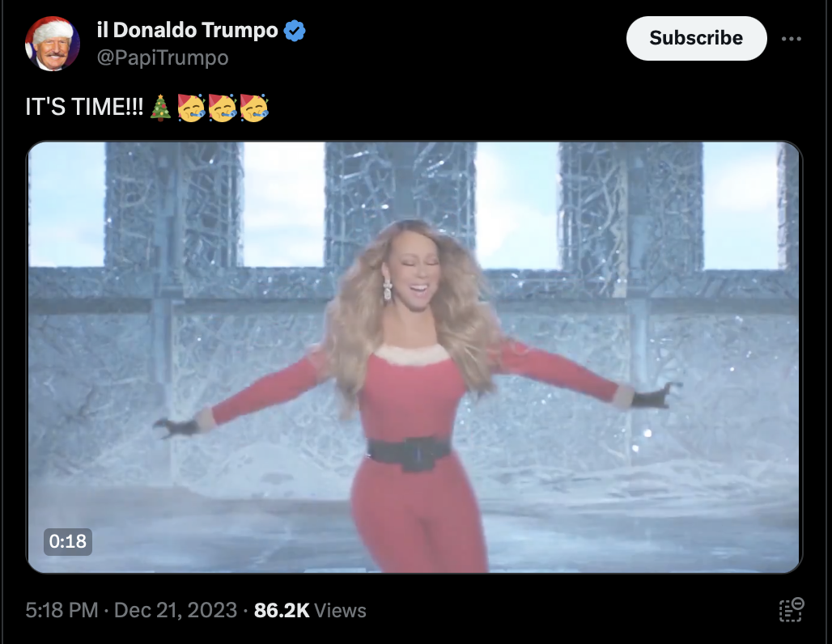832x644 pixels.
Task: Click the Christmas tree emoji
Action: (x=160, y=108)
